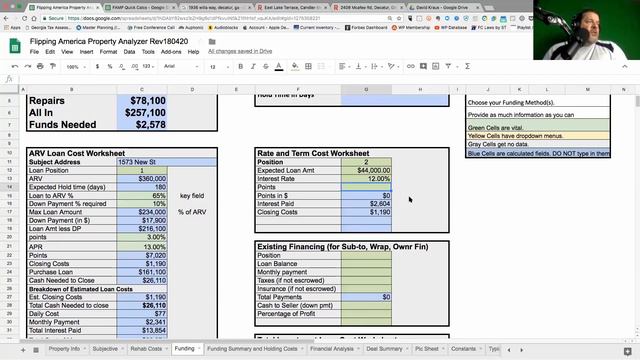The image size is (640, 360).
Task: Open the more number formats dropdown
Action: coord(148,66)
